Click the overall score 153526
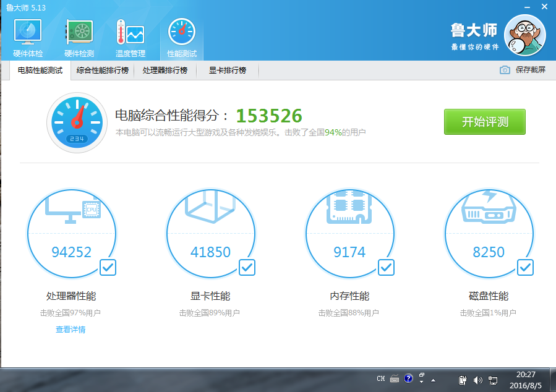The width and height of the screenshot is (556, 392). tap(269, 116)
